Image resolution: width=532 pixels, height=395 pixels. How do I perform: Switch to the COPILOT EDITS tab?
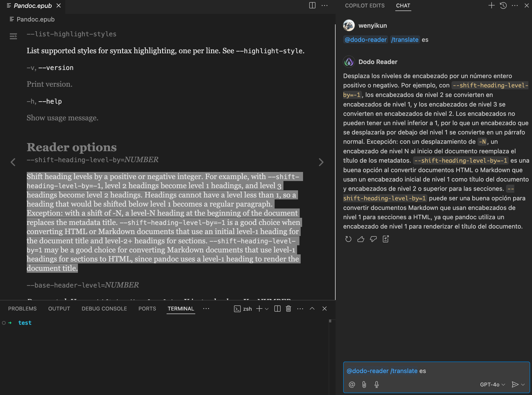pos(364,5)
